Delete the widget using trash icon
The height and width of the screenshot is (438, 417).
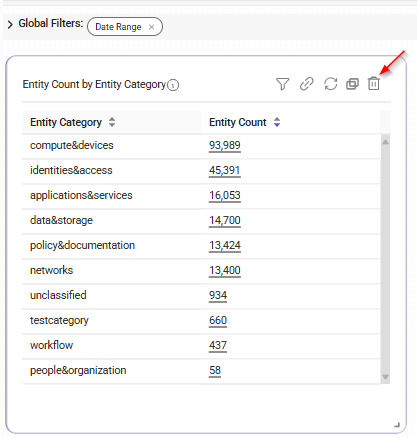coord(374,84)
